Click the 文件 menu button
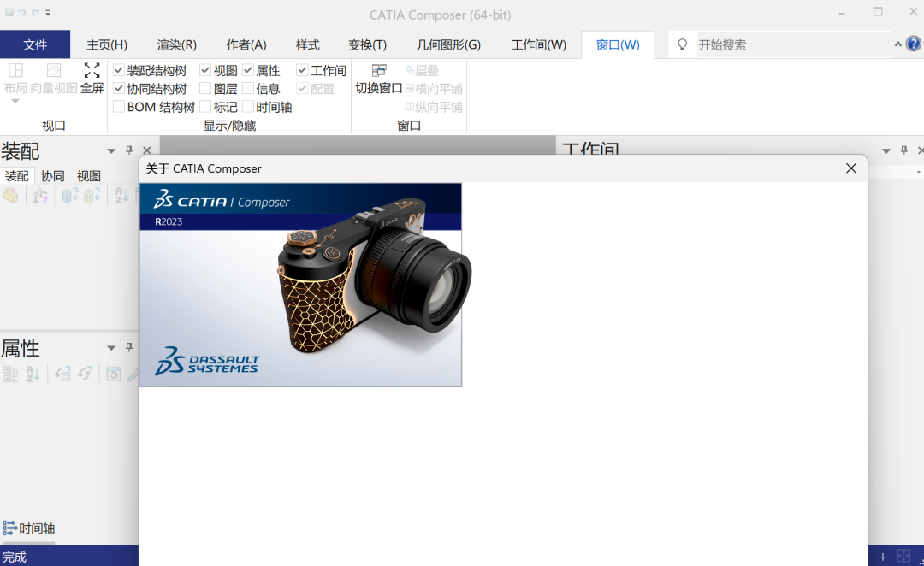The height and width of the screenshot is (566, 924). pyautogui.click(x=35, y=44)
